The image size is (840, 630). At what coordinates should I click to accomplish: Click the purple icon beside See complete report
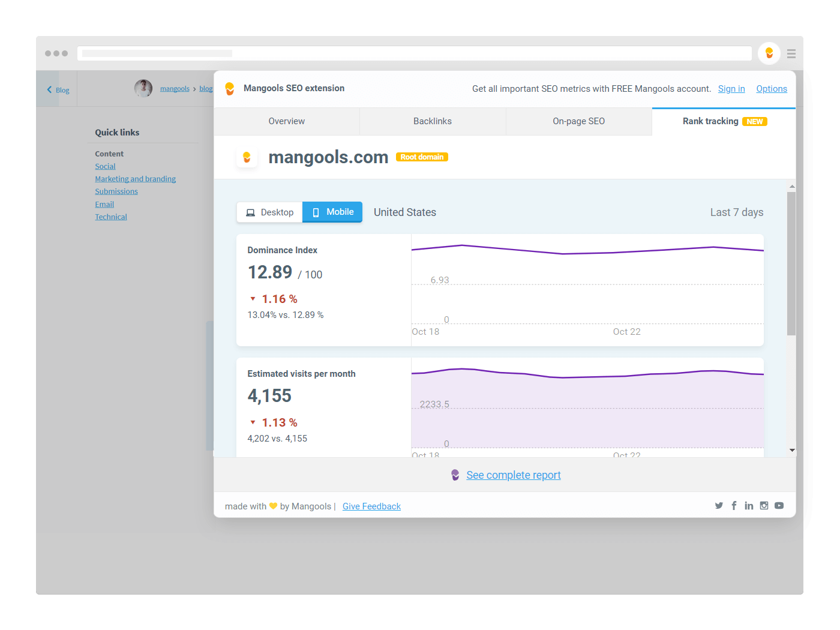[x=455, y=475]
